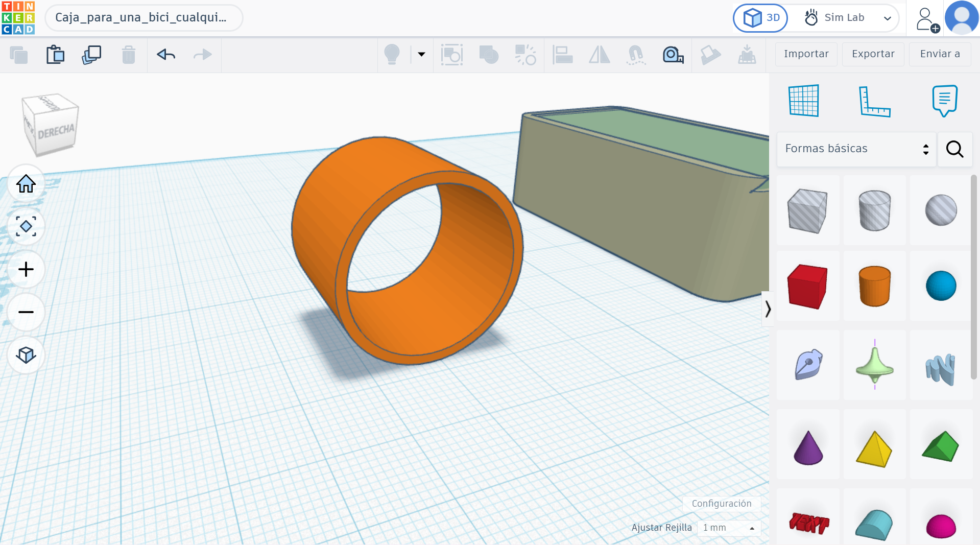
Task: Click the Workplane tool icon
Action: 804,101
